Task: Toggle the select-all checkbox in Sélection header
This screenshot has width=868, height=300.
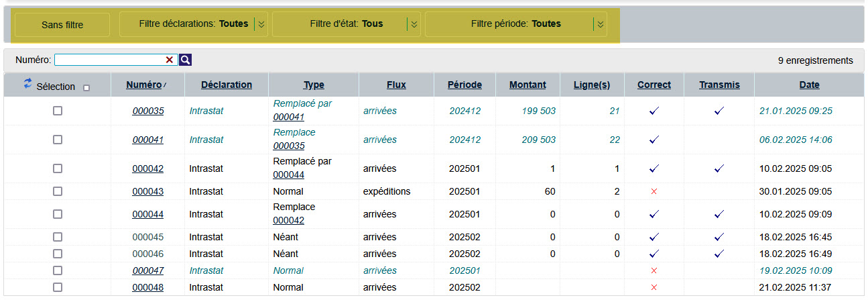Action: pyautogui.click(x=86, y=87)
